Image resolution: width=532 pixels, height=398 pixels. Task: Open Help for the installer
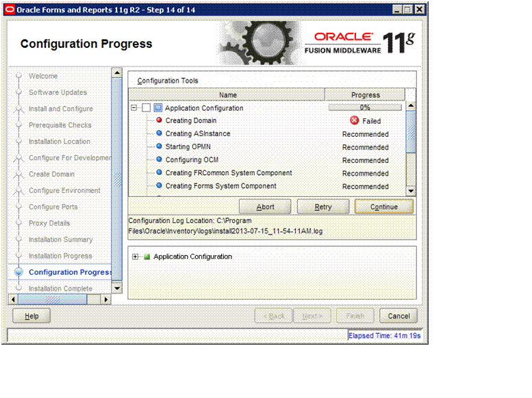coord(31,316)
